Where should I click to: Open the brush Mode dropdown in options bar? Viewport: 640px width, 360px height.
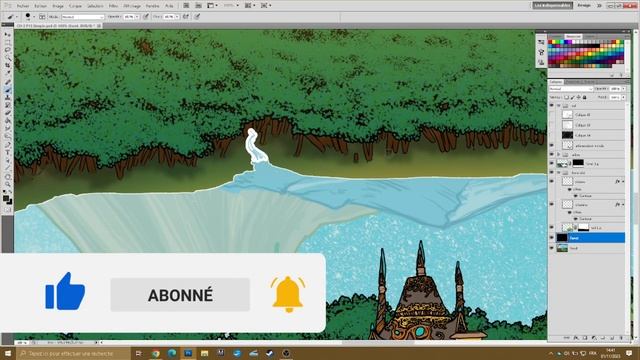83,17
